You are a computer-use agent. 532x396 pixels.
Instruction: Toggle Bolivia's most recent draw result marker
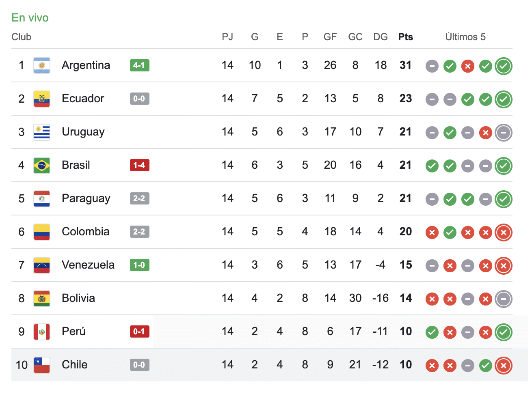tap(504, 299)
